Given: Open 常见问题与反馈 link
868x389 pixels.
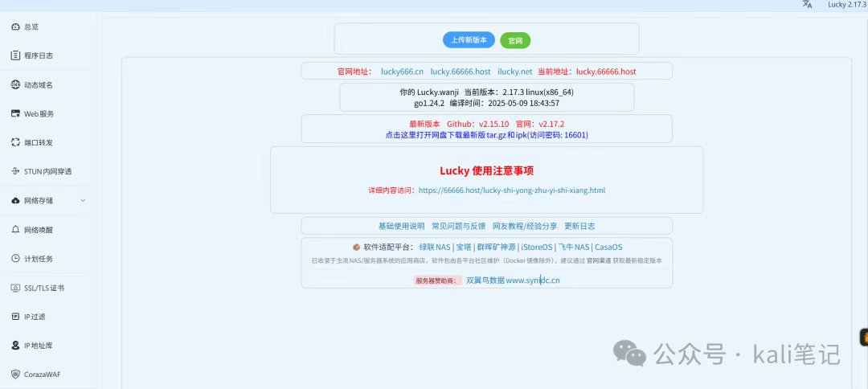Looking at the screenshot, I should click(458, 226).
